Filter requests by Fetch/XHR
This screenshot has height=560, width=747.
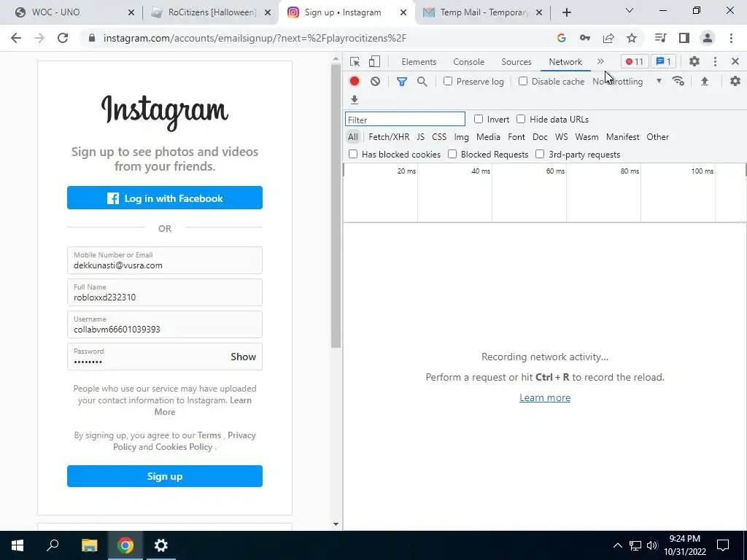tap(389, 137)
